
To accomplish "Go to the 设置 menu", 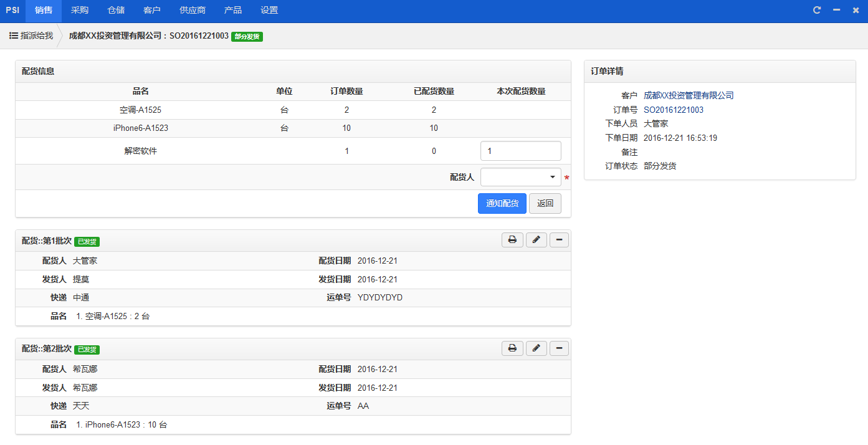I will pos(269,11).
